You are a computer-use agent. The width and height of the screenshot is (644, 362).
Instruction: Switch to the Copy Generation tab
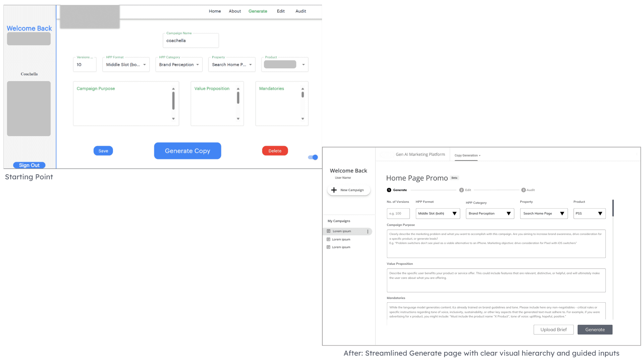click(x=467, y=156)
